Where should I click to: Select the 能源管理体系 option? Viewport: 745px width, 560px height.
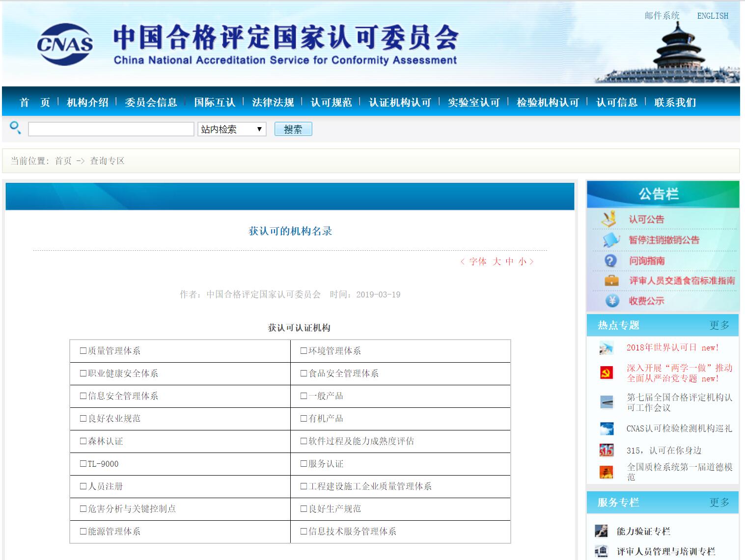point(110,532)
